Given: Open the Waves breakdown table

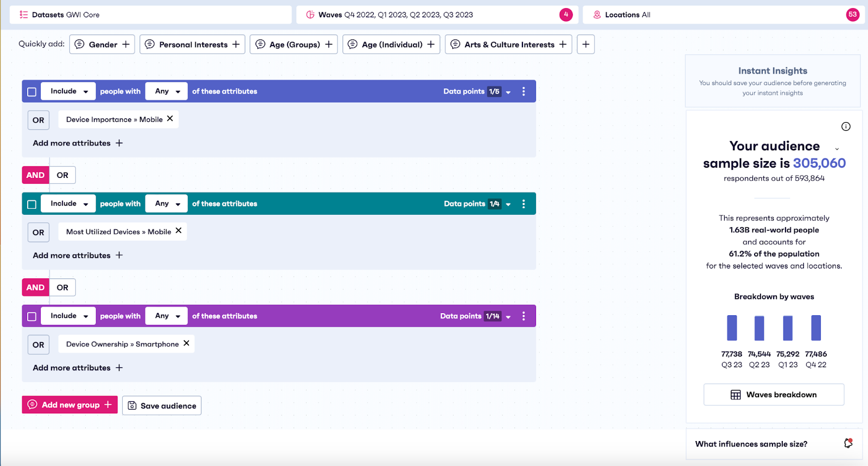Looking at the screenshot, I should pyautogui.click(x=774, y=394).
